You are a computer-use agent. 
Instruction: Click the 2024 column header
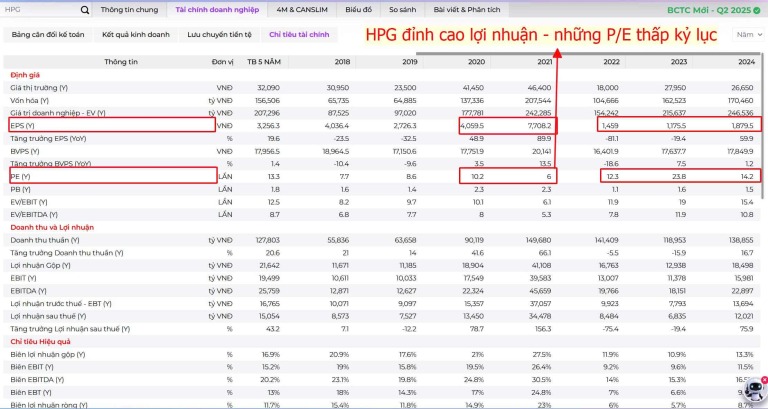pos(746,62)
